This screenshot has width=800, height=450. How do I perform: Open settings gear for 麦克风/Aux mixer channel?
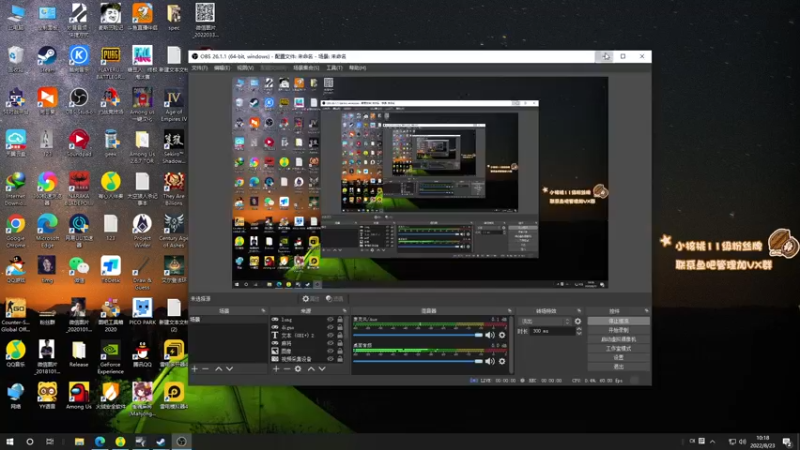[x=502, y=335]
